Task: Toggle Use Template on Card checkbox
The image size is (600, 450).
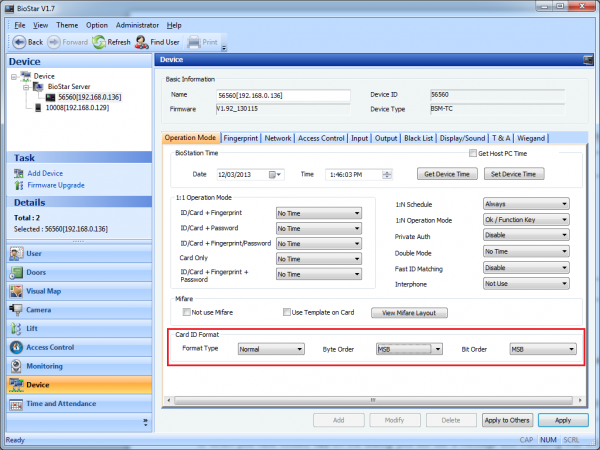Action: pyautogui.click(x=287, y=312)
